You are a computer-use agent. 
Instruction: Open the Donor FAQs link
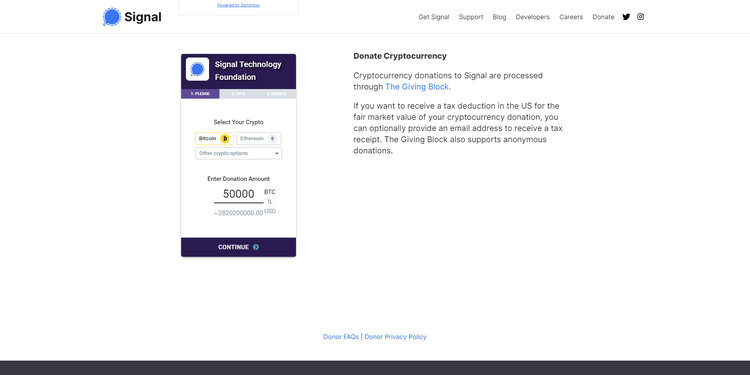coord(341,337)
